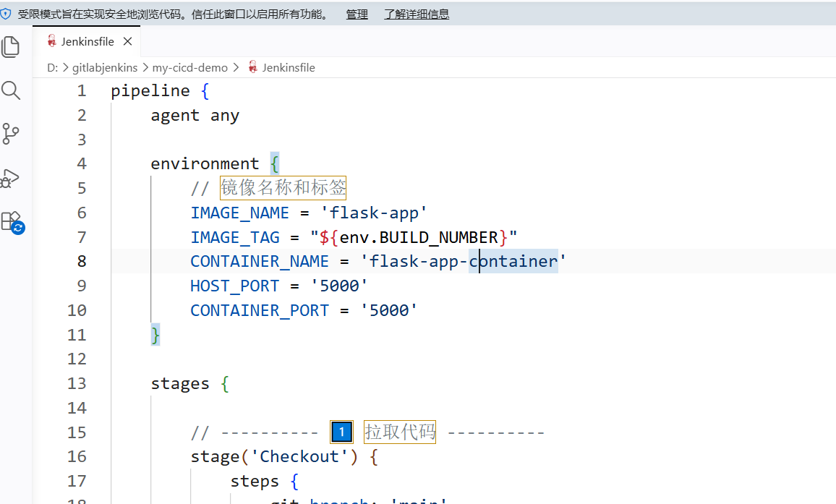Open the Source Control view

pyautogui.click(x=11, y=133)
